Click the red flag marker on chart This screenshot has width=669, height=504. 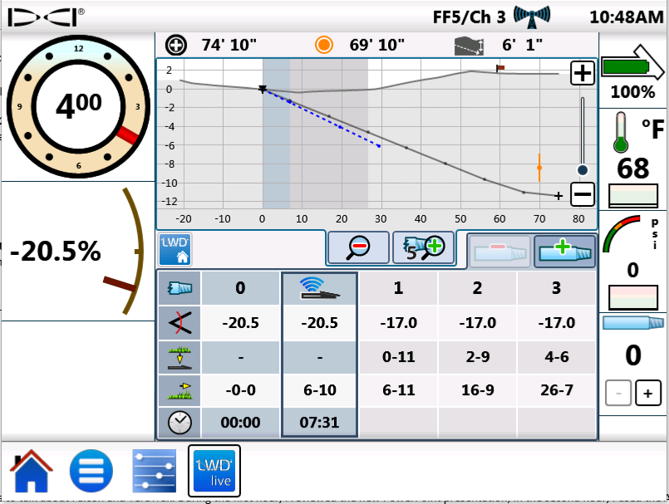pos(500,68)
